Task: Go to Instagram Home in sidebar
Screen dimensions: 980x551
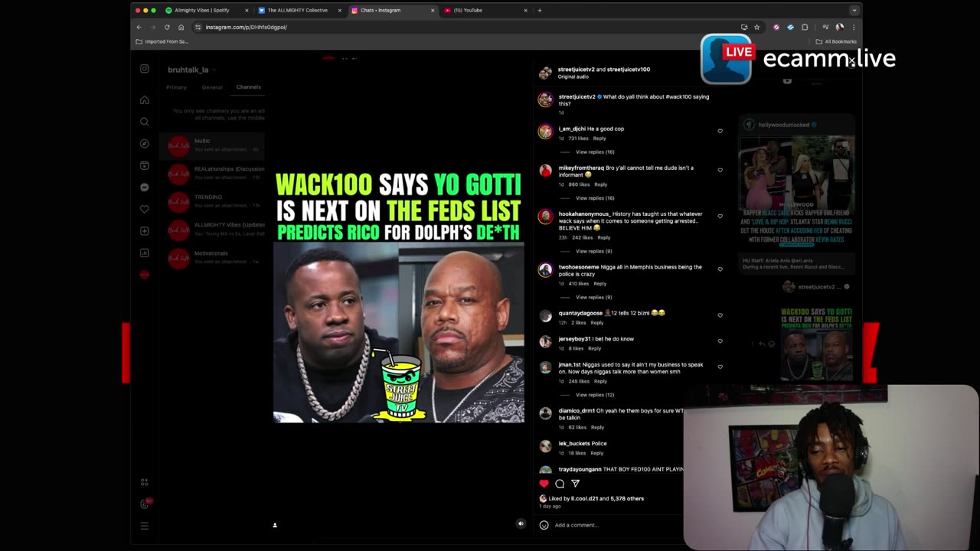Action: (x=144, y=100)
